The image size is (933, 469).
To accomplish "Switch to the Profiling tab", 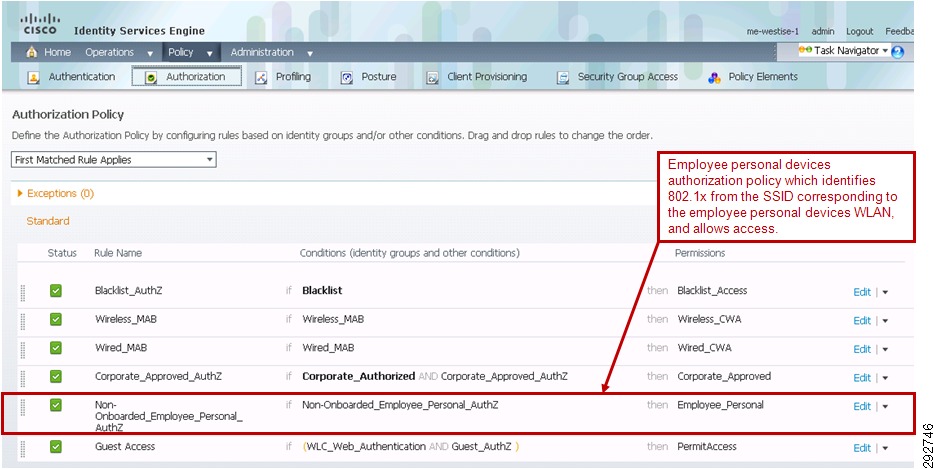I will (293, 77).
